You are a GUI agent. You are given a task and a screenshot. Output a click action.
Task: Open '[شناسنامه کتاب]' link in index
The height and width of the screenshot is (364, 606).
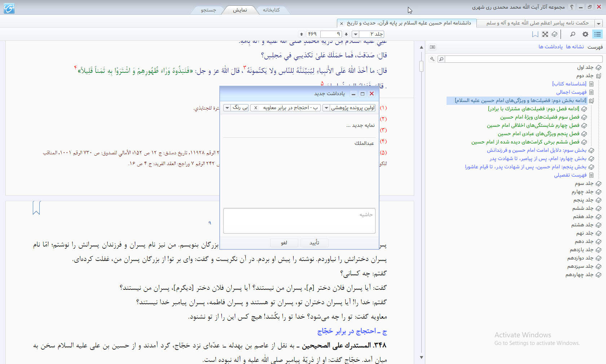pos(569,84)
